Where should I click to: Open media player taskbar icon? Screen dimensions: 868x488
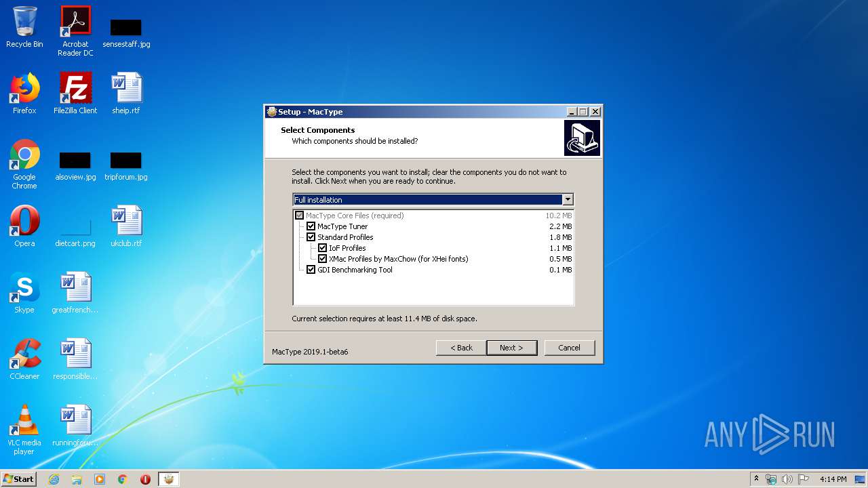coord(100,479)
